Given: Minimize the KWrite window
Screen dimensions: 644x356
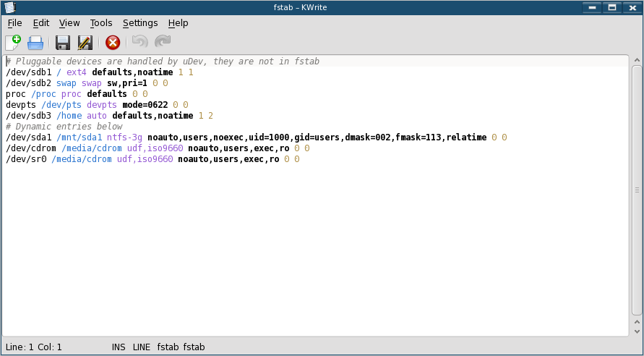Looking at the screenshot, I should (x=592, y=7).
